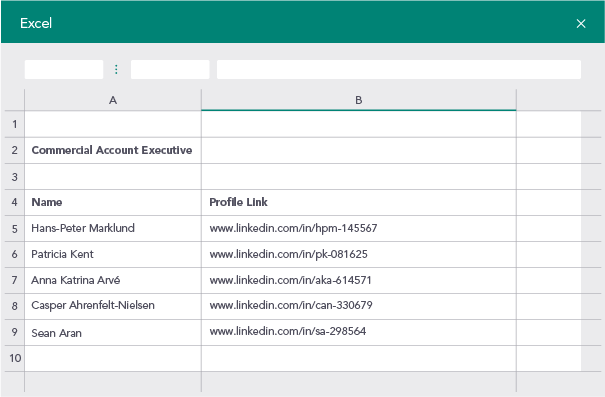
Task: Select the Sean Aran cell
Action: 113,332
